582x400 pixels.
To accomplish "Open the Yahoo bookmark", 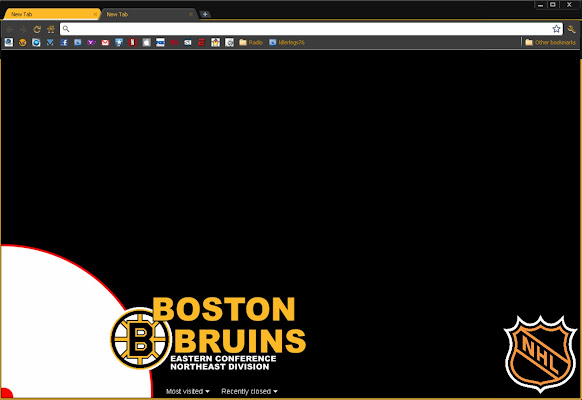I will (x=91, y=42).
